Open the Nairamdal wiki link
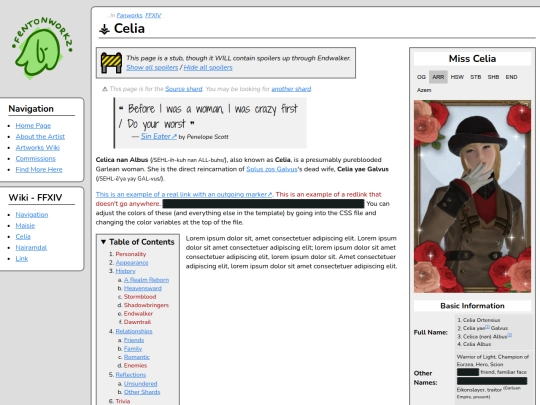The height and width of the screenshot is (405, 540). (x=31, y=248)
